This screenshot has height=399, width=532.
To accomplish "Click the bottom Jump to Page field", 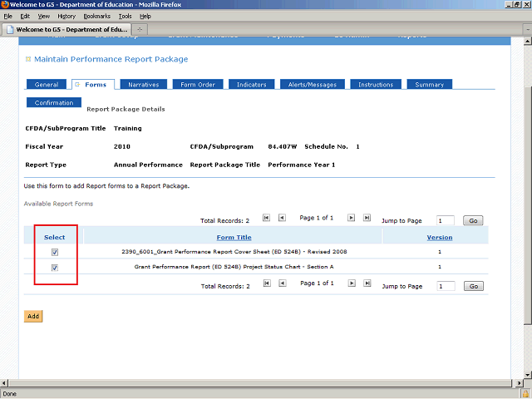I will coord(445,286).
